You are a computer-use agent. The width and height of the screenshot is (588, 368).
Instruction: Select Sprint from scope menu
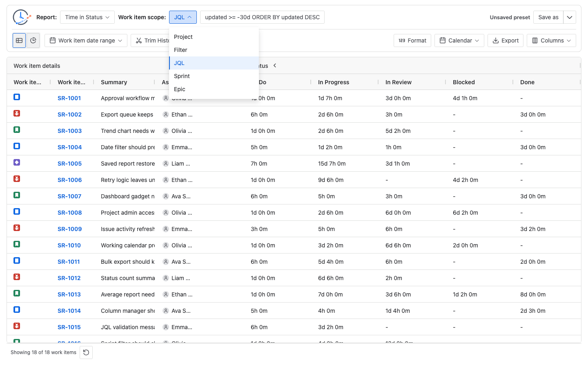(214, 76)
